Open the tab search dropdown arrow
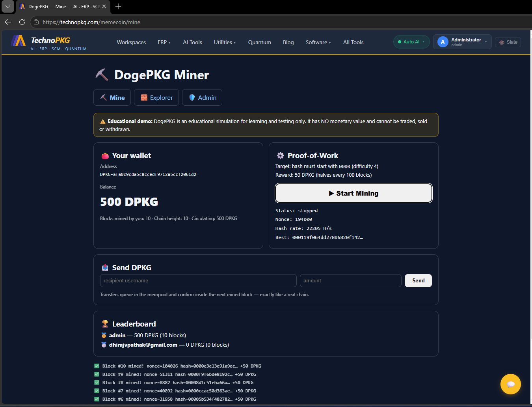Viewport: 532px width, 407px height. (7, 6)
